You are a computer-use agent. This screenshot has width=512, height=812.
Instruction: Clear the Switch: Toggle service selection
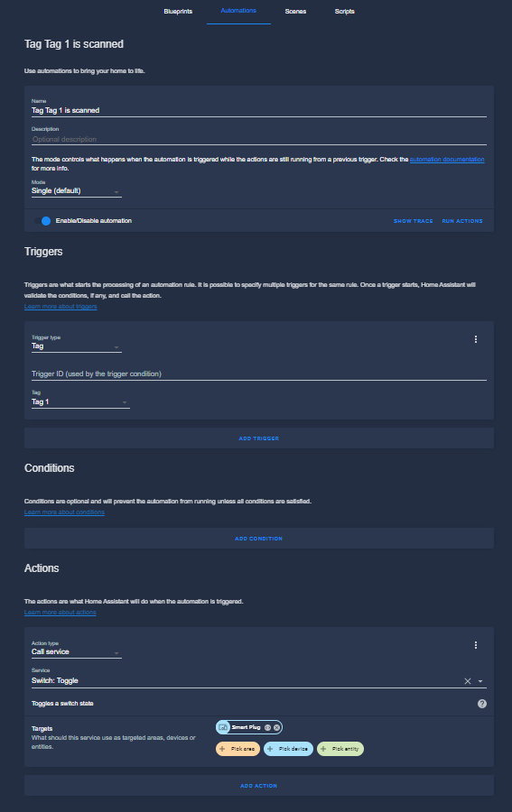tap(468, 681)
